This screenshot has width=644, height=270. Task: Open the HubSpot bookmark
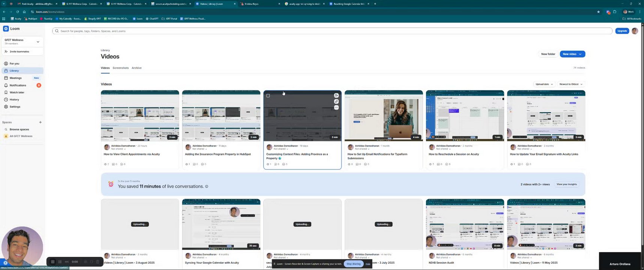31,18
